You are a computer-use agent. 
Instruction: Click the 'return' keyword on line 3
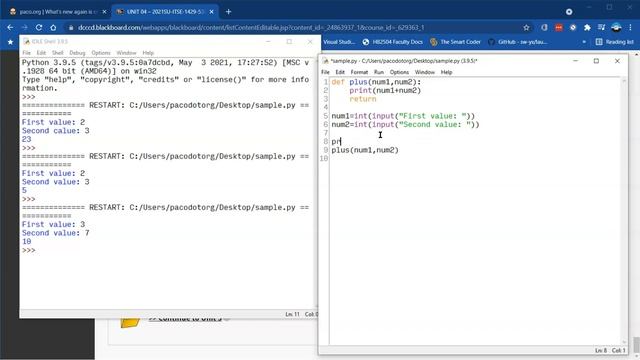[362, 99]
